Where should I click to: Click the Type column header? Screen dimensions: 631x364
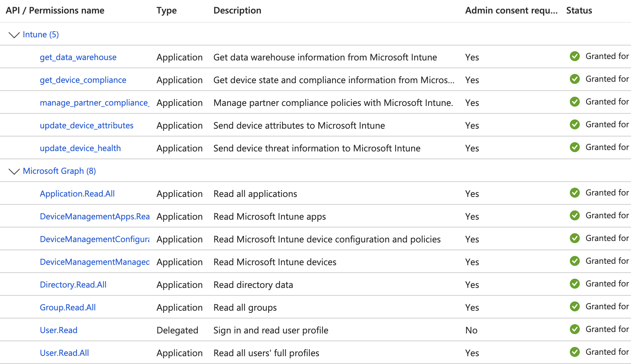(x=166, y=11)
